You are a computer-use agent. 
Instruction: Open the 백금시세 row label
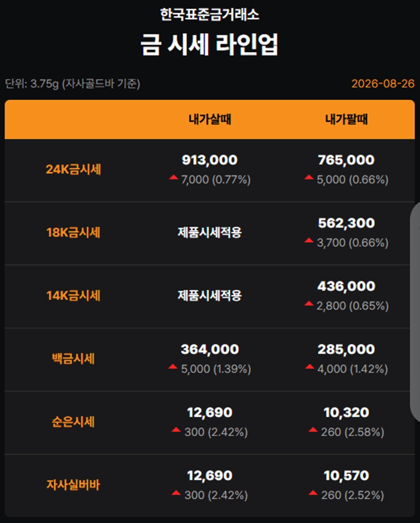pyautogui.click(x=73, y=359)
